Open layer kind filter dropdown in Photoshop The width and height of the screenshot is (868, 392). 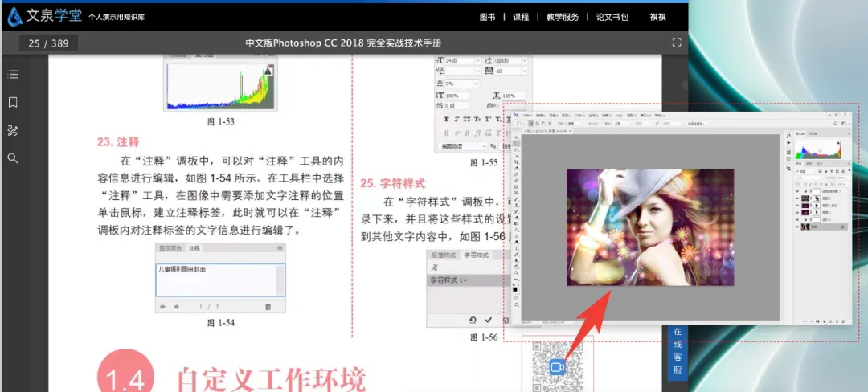[x=805, y=171]
